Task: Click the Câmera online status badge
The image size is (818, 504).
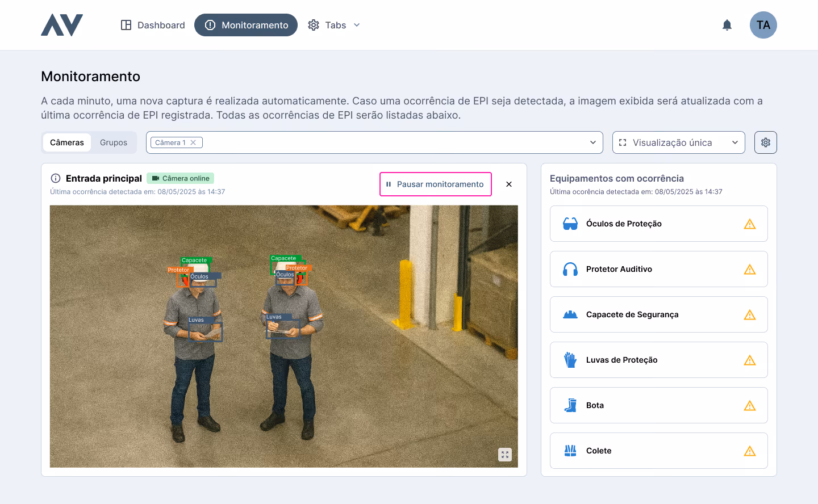Action: pos(180,178)
